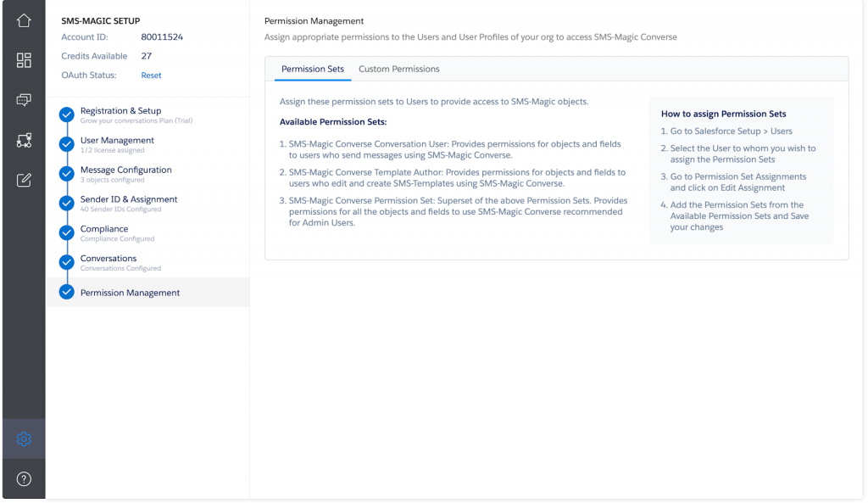Click the '1/2 license assigned' subtext
Viewport: 868px width, 503px height.
point(113,150)
